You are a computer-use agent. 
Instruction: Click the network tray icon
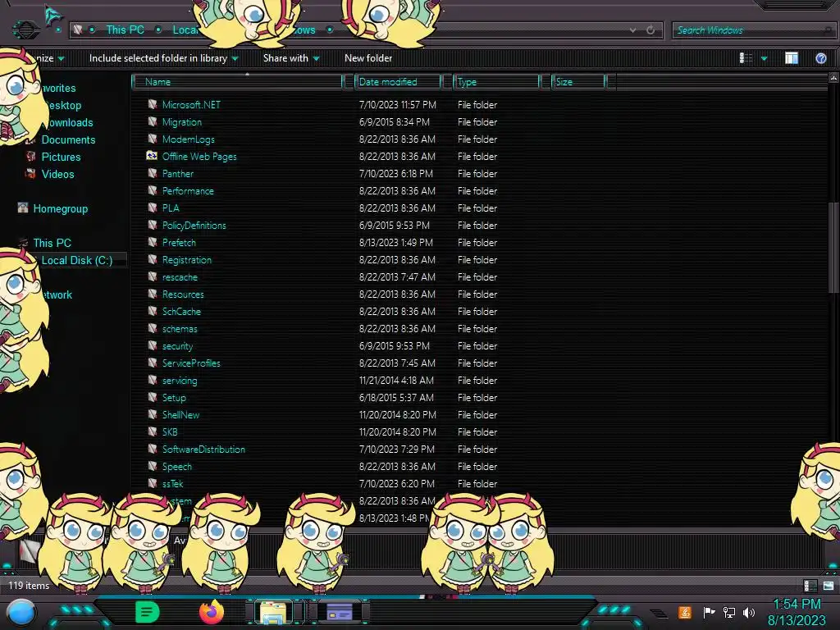pos(728,612)
